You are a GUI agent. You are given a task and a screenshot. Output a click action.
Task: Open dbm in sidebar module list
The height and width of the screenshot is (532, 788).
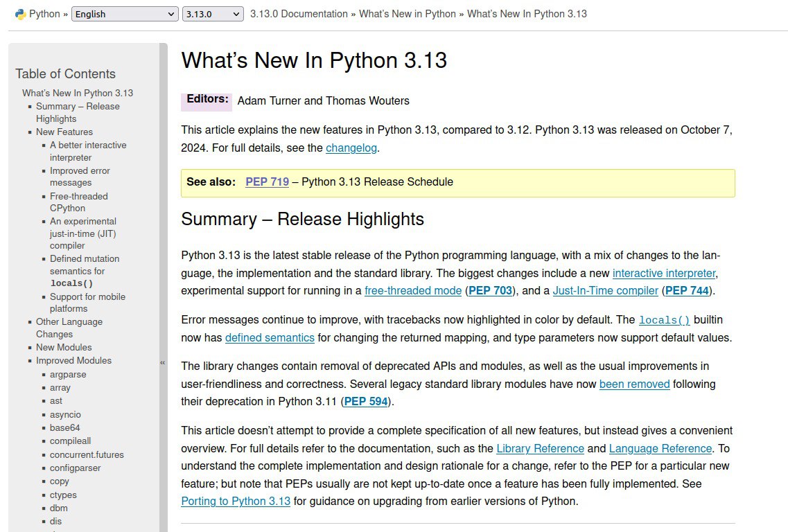coord(58,508)
